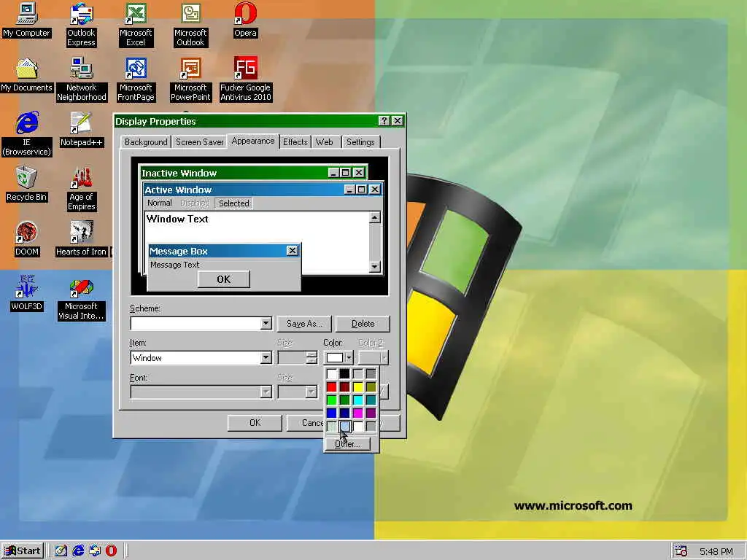Click Save As button for scheme
This screenshot has width=747, height=560.
point(304,324)
